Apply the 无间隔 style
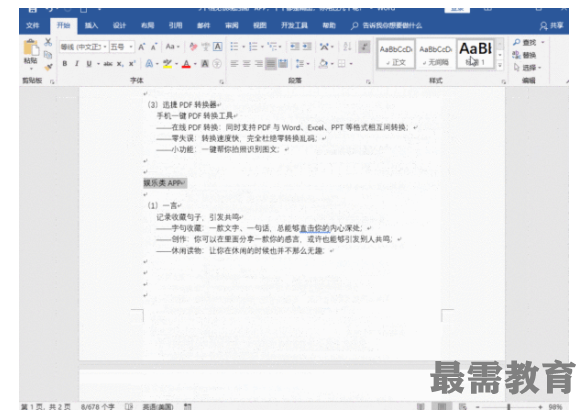Viewport: 582px width, 417px height. 435,54
